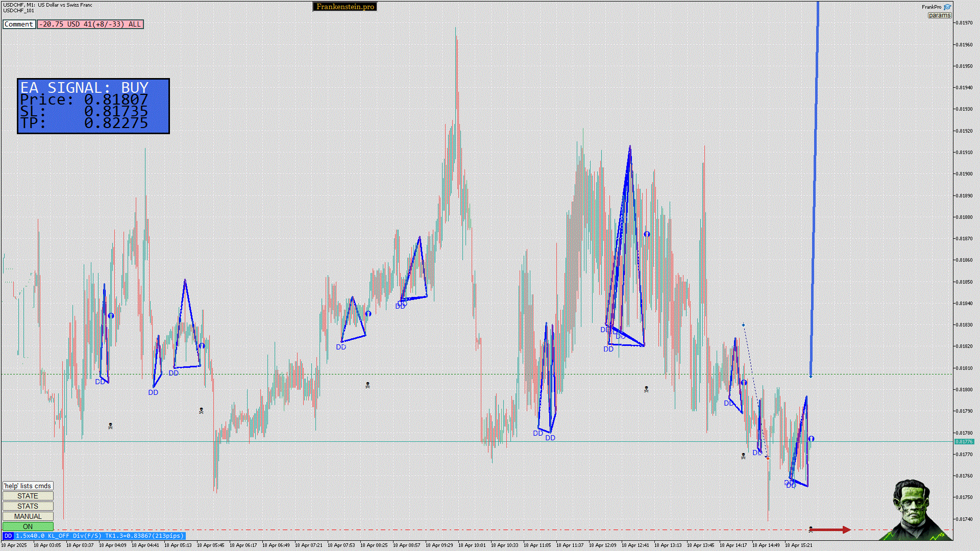This screenshot has width=980, height=551.
Task: Click the Comment button
Action: (x=19, y=24)
